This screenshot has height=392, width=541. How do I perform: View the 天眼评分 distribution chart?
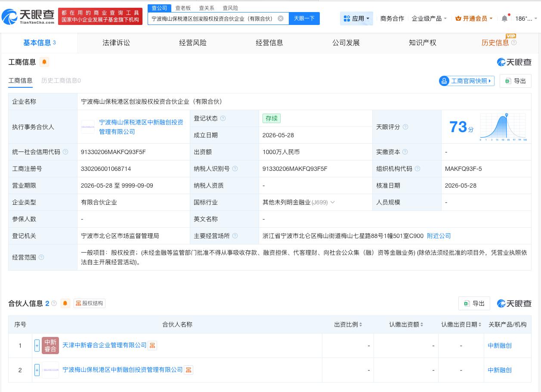point(503,127)
